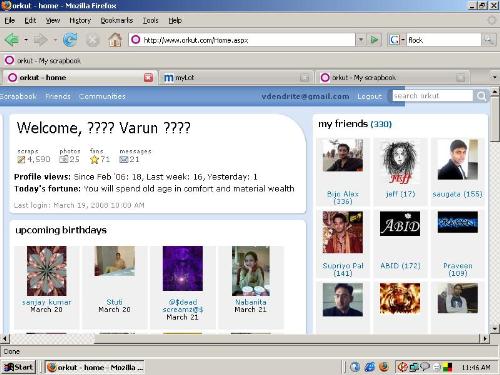Open the Bookmarks menu

tap(117, 21)
